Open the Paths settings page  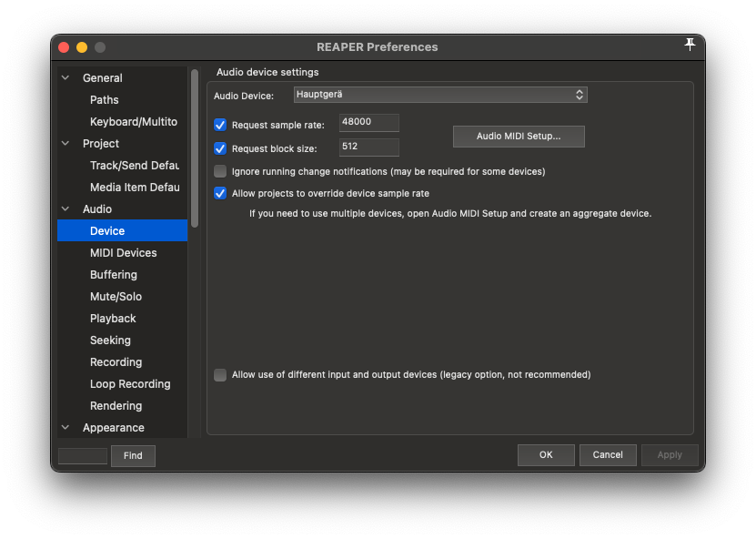(104, 100)
